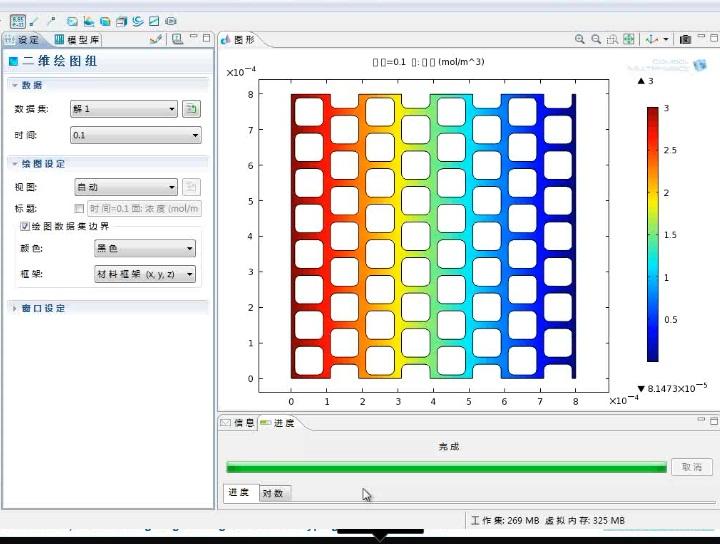Open the 框架 dropdown showing 材料框架
Viewport: 720px width, 544px height.
(x=145, y=274)
